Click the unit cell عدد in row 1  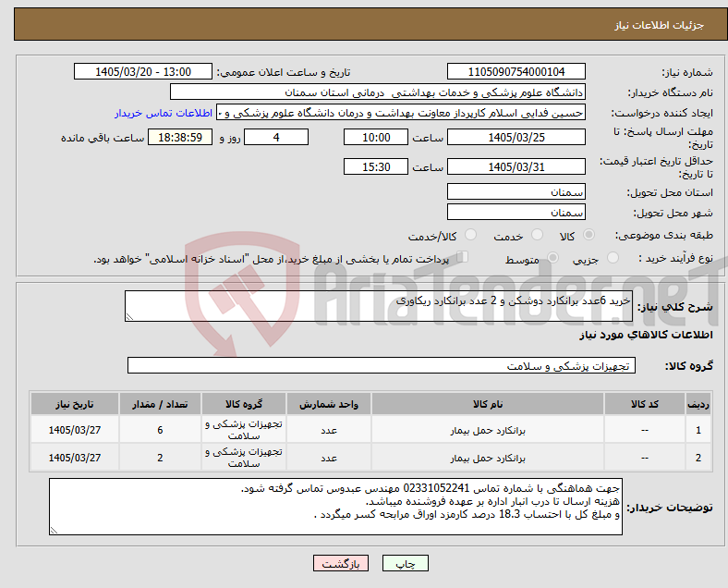pos(329,430)
